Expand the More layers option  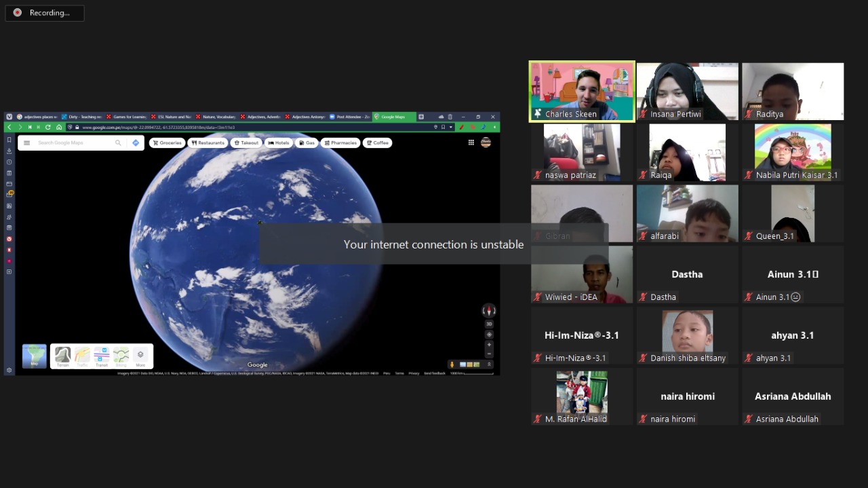coord(140,356)
